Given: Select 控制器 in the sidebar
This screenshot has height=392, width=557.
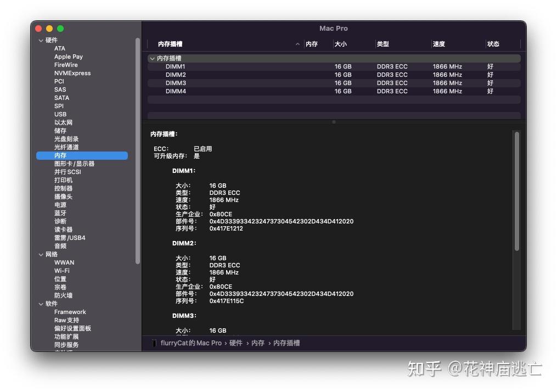Looking at the screenshot, I should pyautogui.click(x=63, y=188).
